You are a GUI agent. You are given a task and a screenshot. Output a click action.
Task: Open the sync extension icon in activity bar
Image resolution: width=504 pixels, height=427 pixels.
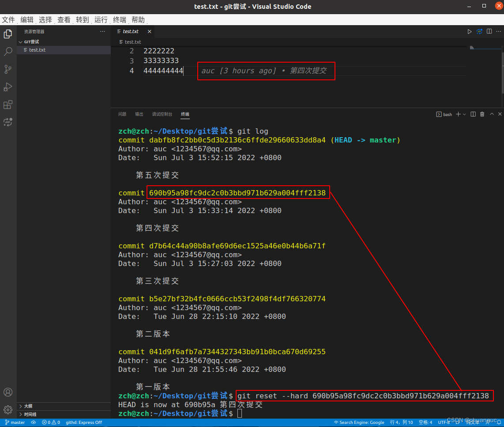pos(8,122)
